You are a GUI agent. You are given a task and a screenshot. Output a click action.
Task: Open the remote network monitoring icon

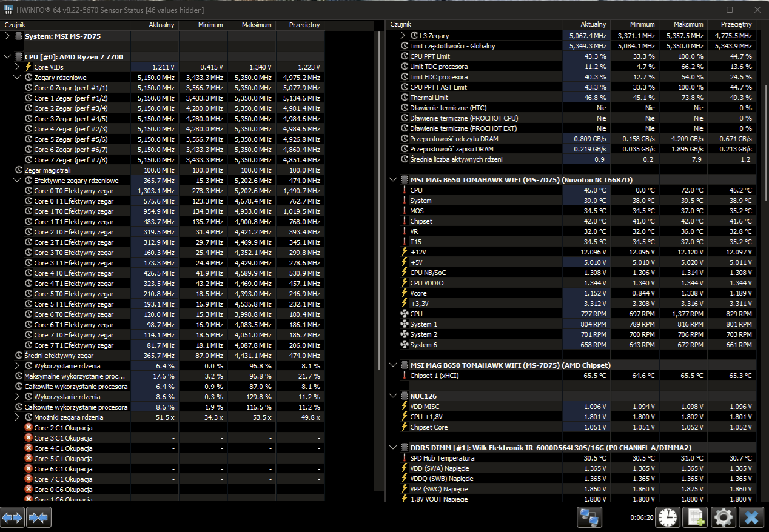pyautogui.click(x=589, y=517)
